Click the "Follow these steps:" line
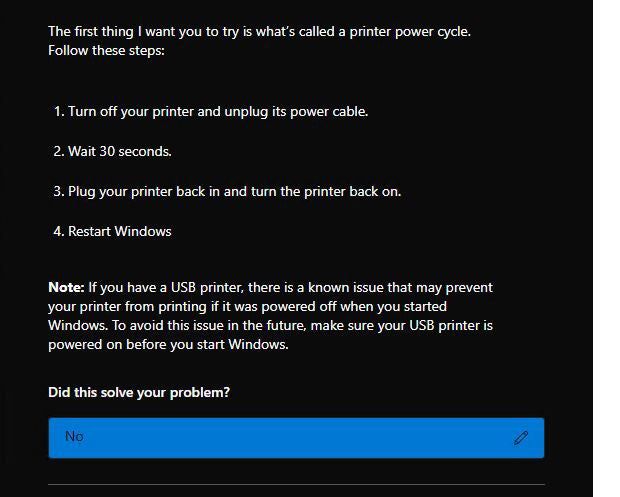Viewport: 620px width, 497px height. coord(106,51)
